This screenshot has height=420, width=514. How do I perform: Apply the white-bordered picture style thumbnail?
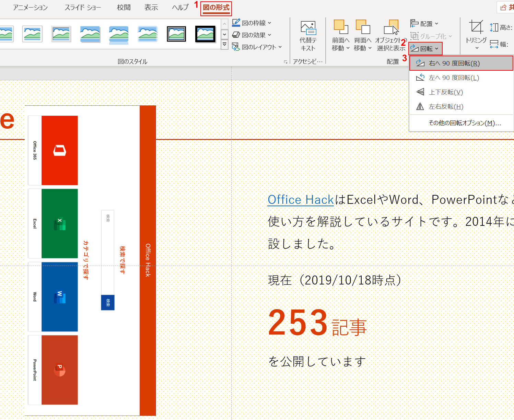coord(32,34)
